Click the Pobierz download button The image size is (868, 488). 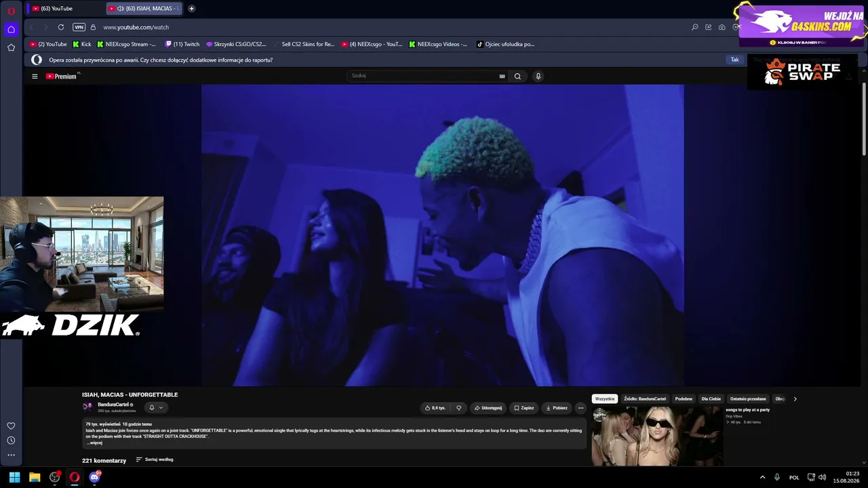click(557, 408)
